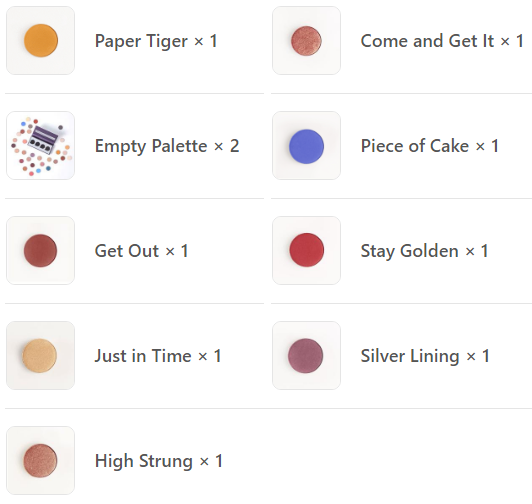Open the Empty Palette × 2 text
Image resolution: width=532 pixels, height=504 pixels.
(x=167, y=146)
